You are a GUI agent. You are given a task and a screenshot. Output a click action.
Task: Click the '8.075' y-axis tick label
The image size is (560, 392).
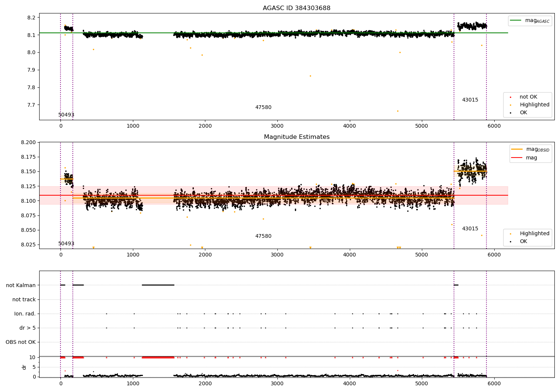pos(28,215)
